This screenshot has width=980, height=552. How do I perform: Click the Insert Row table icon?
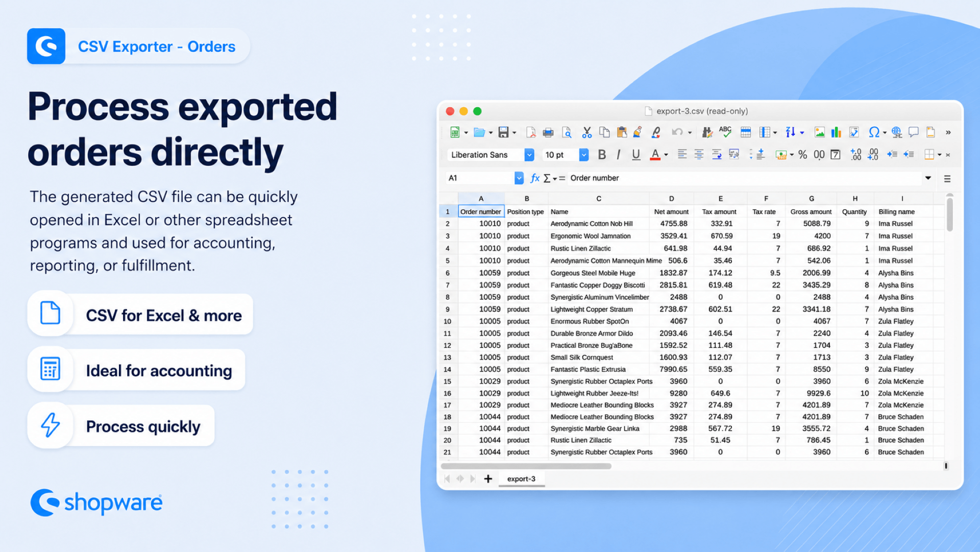tap(746, 133)
